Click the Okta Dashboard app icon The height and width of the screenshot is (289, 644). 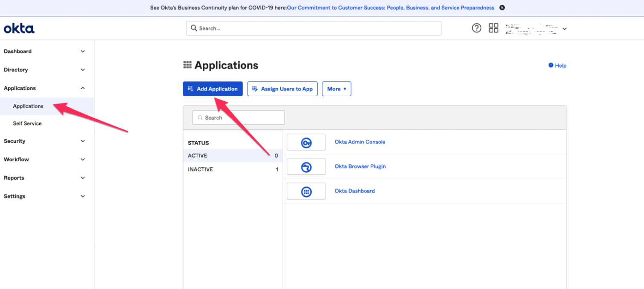point(306,191)
